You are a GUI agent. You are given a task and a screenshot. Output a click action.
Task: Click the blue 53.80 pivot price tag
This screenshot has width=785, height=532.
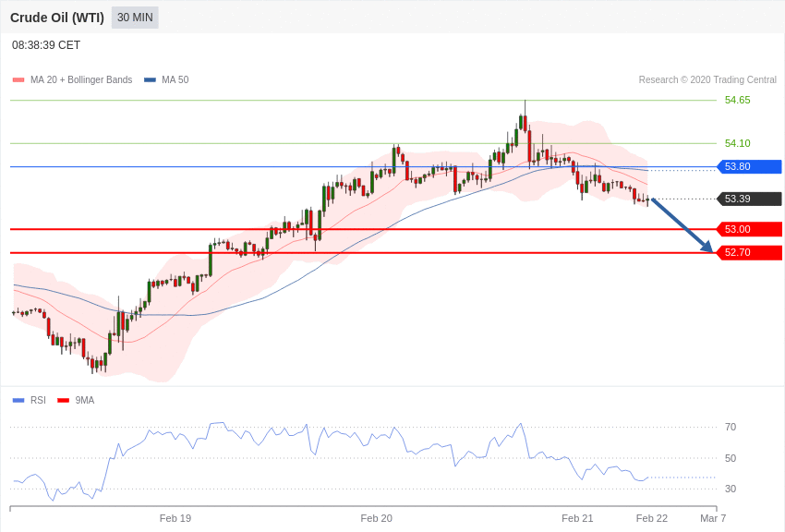(749, 166)
